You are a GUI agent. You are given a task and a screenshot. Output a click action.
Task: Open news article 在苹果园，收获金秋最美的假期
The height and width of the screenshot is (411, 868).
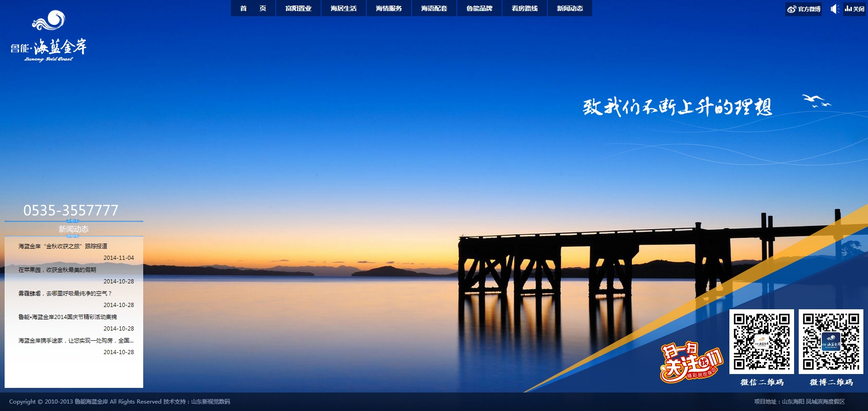pos(57,270)
